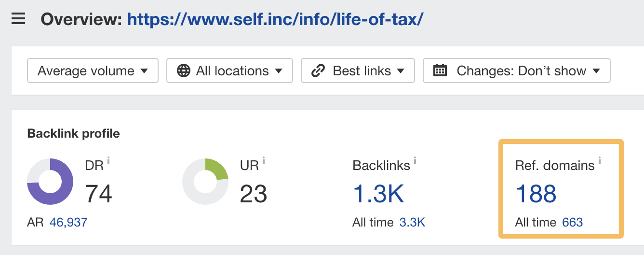Click the green UR donut chart
Viewport: 644px width, 255px height.
205,182
